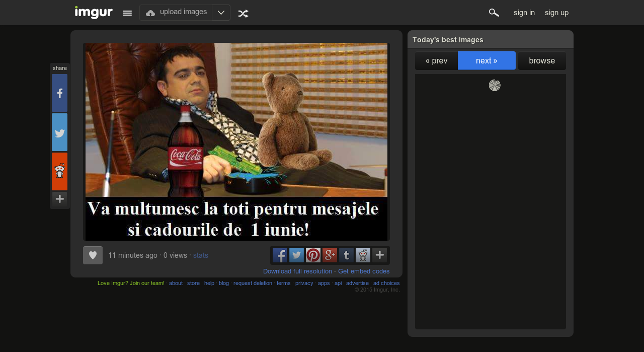Click Love Imgur? Join our team!
The width and height of the screenshot is (644, 352).
click(131, 283)
